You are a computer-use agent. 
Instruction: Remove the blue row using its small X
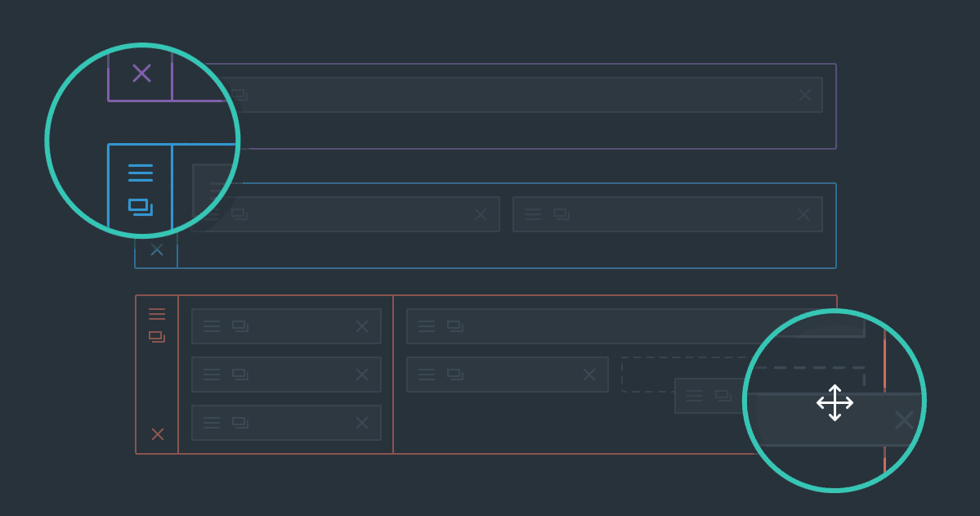click(157, 249)
